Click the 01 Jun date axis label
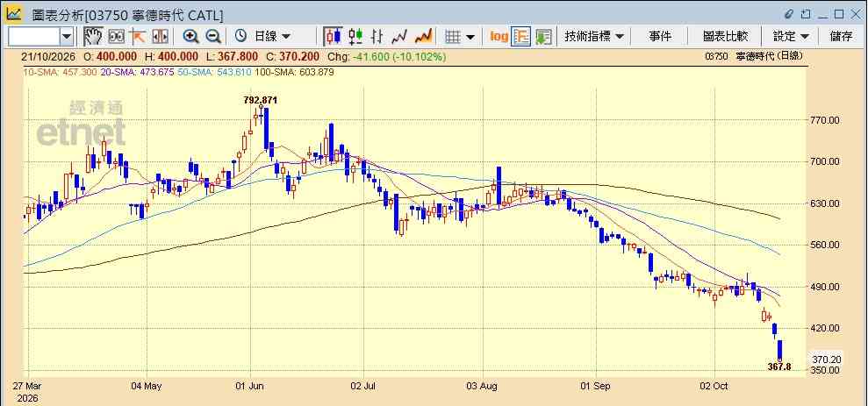Screen dimensions: 868x406 [250, 386]
